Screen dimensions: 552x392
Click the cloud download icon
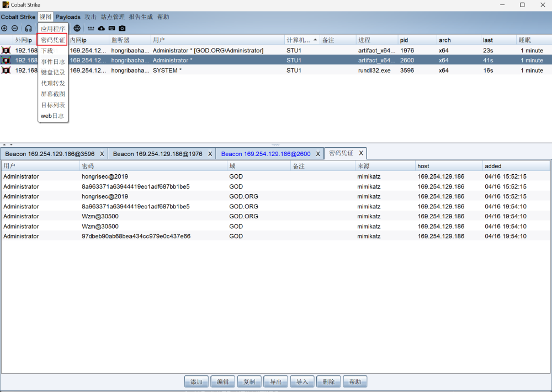(x=101, y=28)
